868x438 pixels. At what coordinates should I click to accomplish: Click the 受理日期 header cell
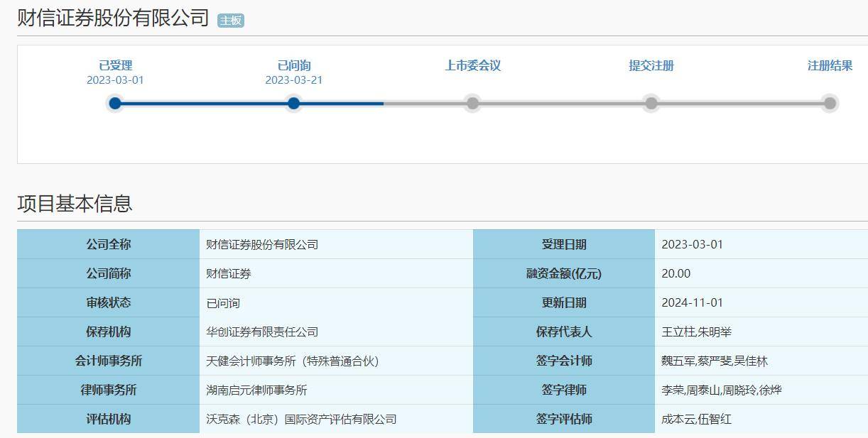564,244
